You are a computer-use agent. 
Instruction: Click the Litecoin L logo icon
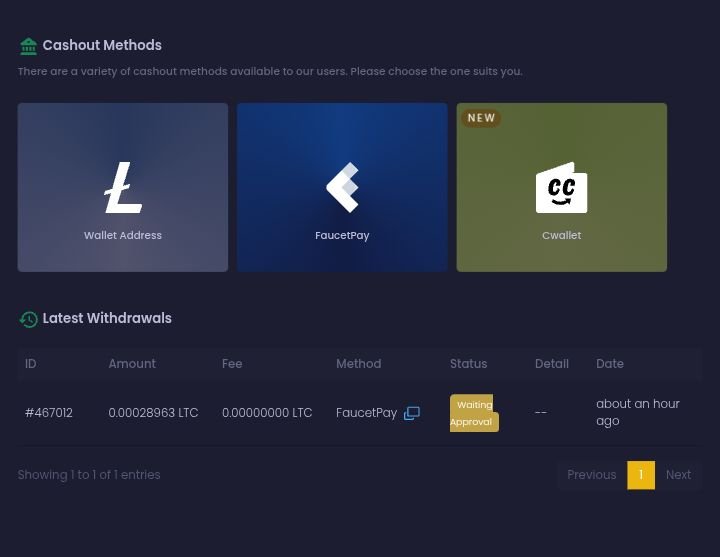pos(123,187)
